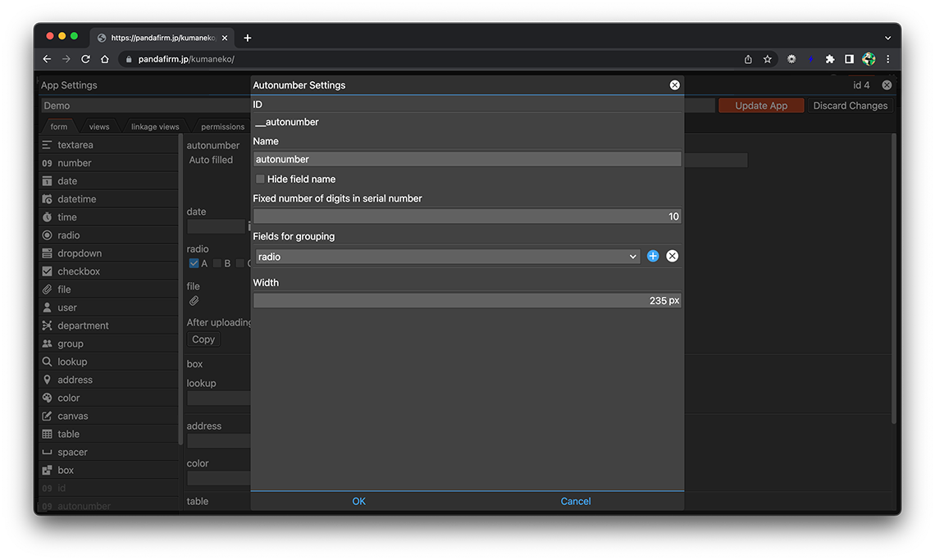
Task: Uncheck radio option A in form
Action: pyautogui.click(x=194, y=264)
